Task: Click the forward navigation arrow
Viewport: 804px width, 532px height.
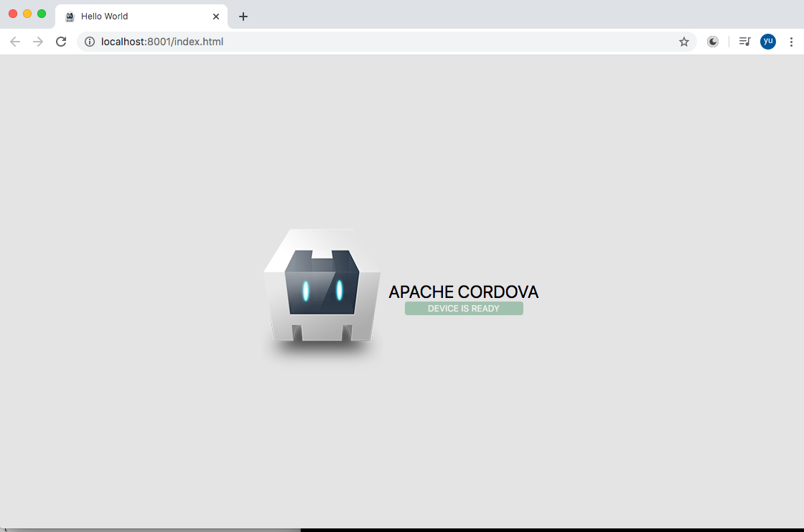Action: click(x=37, y=42)
